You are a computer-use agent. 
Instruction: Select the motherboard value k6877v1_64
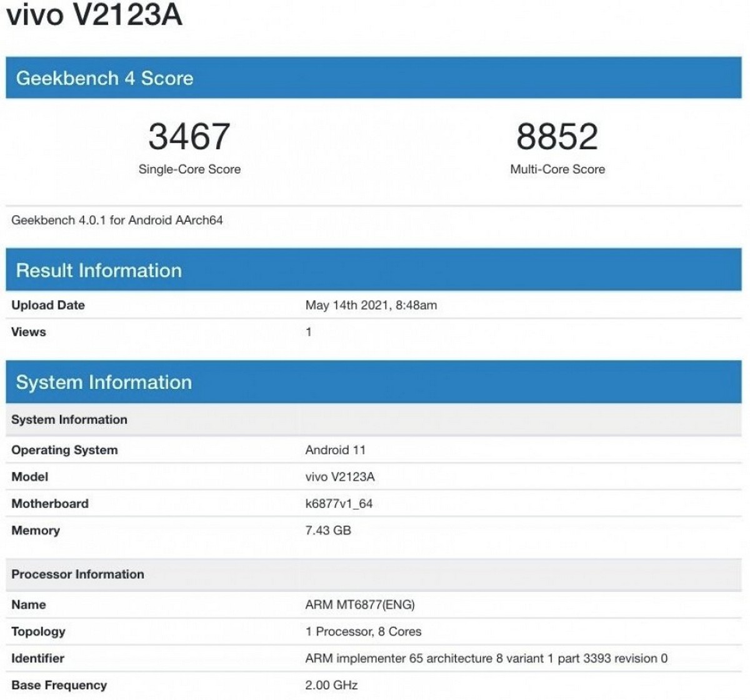(338, 504)
